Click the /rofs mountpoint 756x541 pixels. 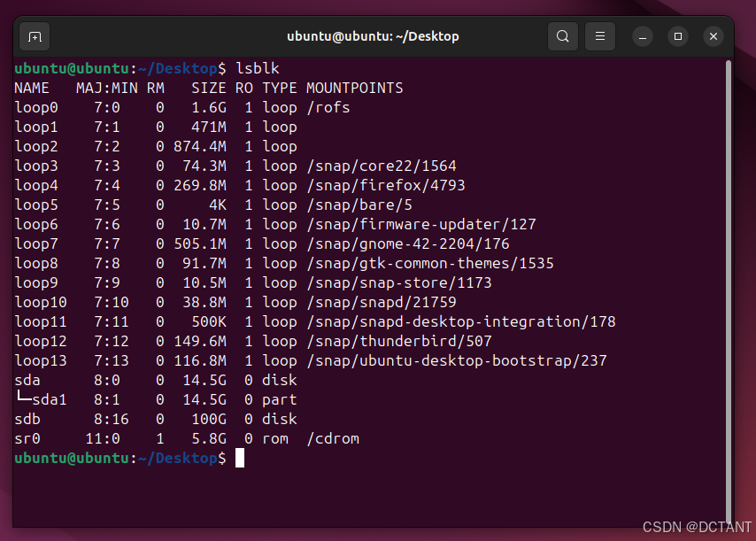coord(328,107)
